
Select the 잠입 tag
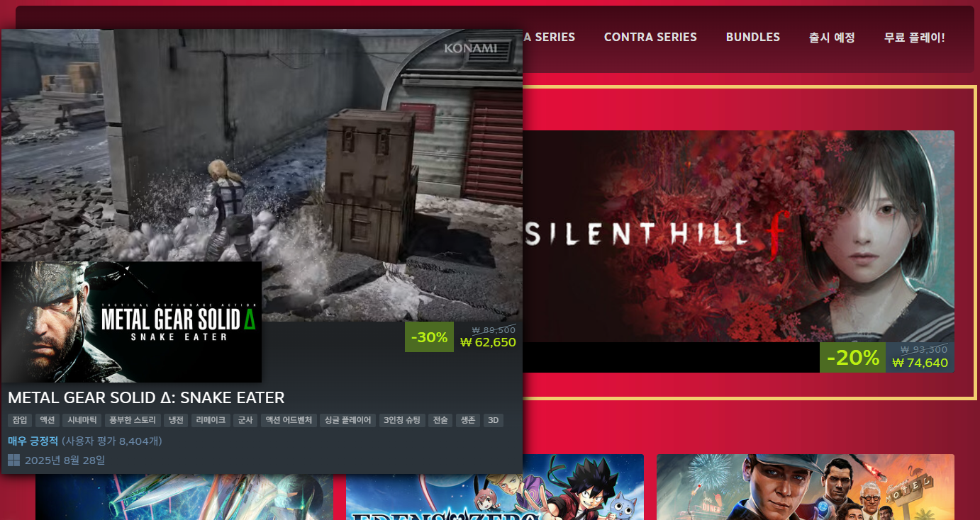pyautogui.click(x=20, y=420)
